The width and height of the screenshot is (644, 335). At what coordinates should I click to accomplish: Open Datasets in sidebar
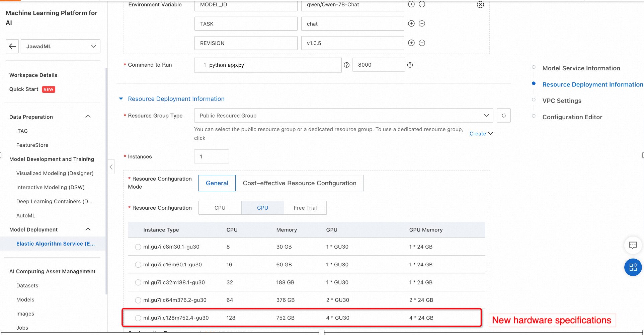point(27,285)
